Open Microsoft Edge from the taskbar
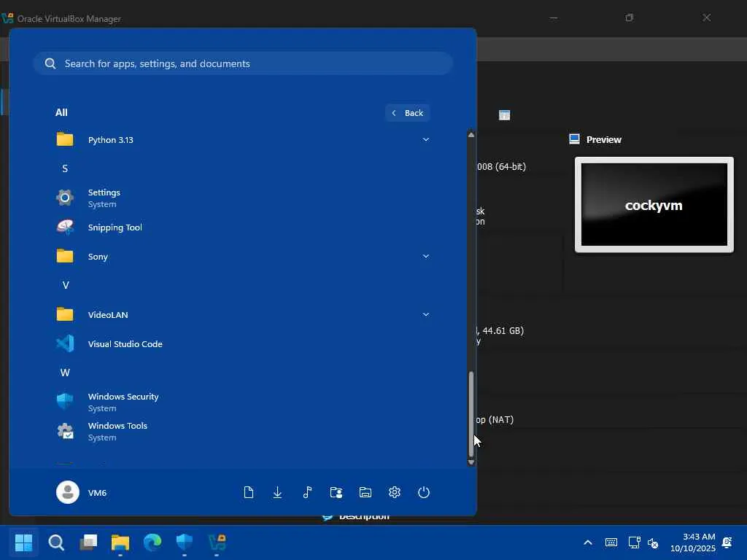The width and height of the screenshot is (747, 560). tap(152, 542)
